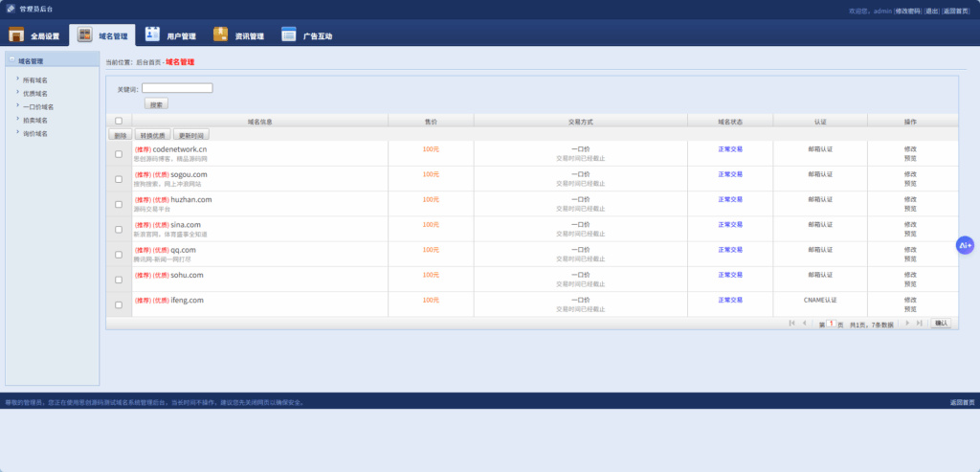This screenshot has width=980, height=472.
Task: Click 修改 for the codenetwork.cn row
Action: pyautogui.click(x=910, y=149)
